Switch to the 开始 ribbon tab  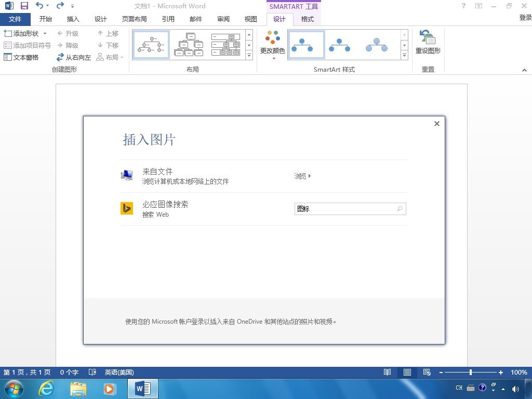[x=46, y=19]
